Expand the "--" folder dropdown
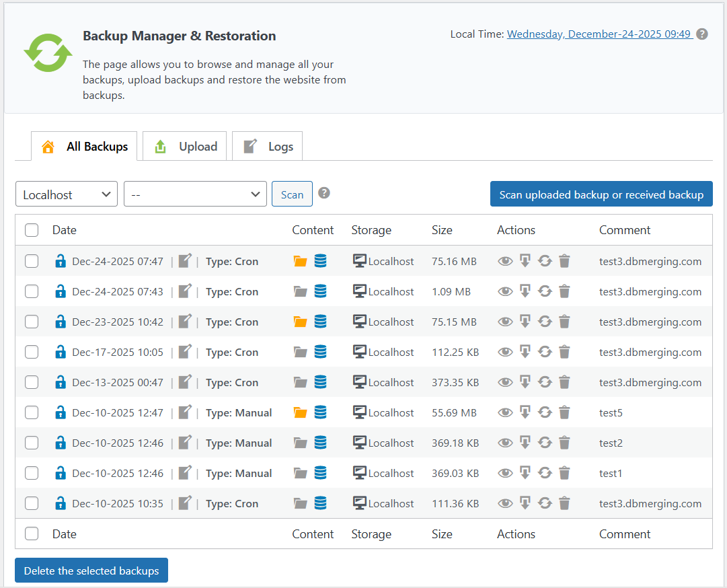The width and height of the screenshot is (727, 588). pyautogui.click(x=195, y=194)
